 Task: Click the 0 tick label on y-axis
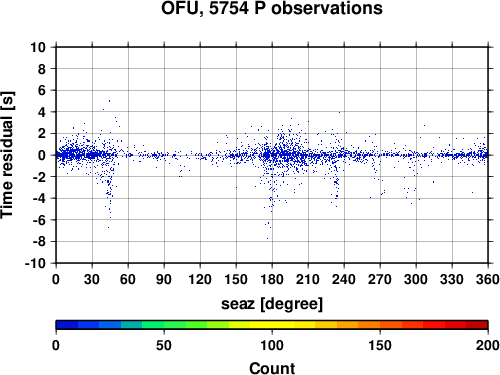pos(42,155)
